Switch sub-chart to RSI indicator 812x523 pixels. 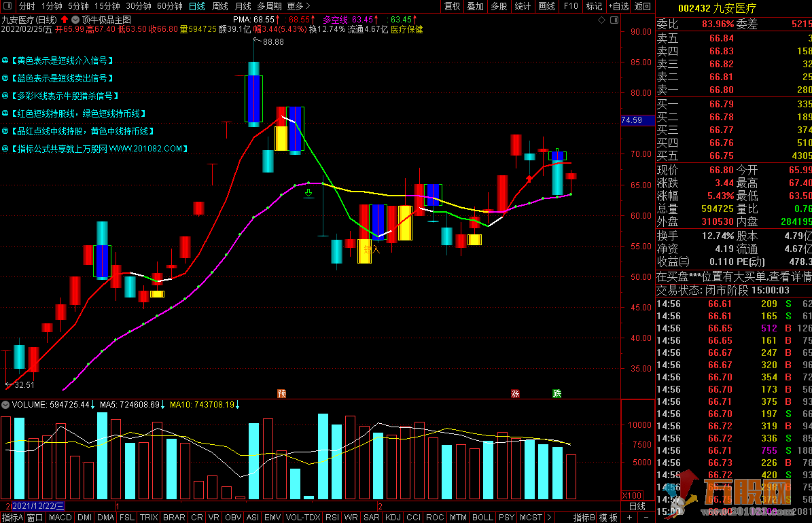[x=332, y=518]
